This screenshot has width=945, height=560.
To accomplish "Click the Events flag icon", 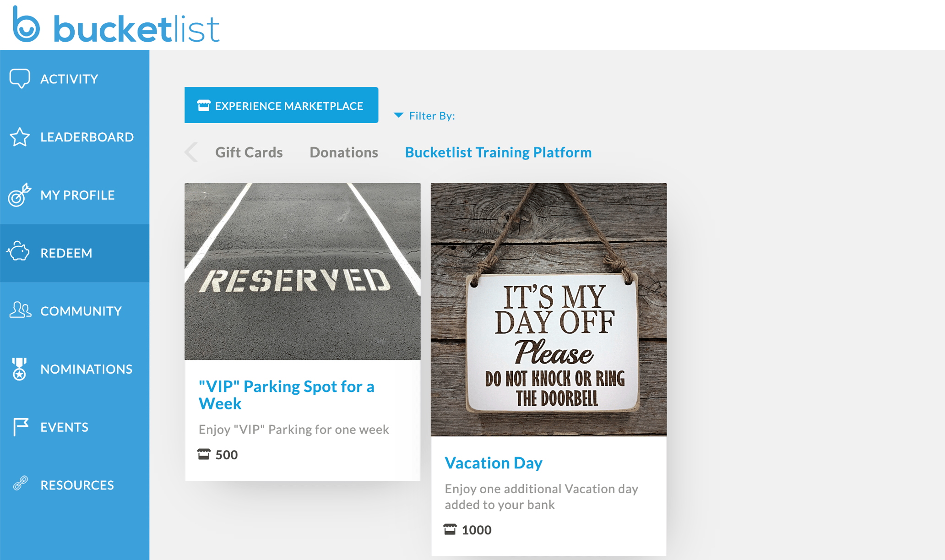I will coord(21,427).
